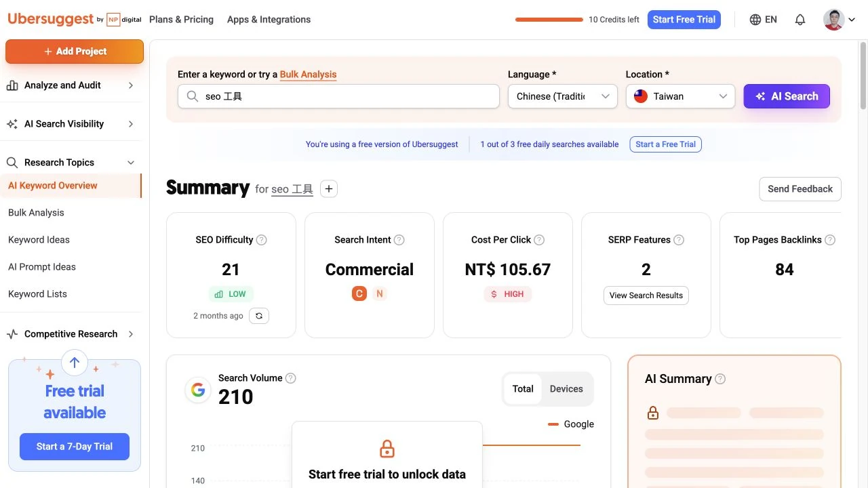
Task: Click the 10 Credits left text
Action: [x=614, y=20]
